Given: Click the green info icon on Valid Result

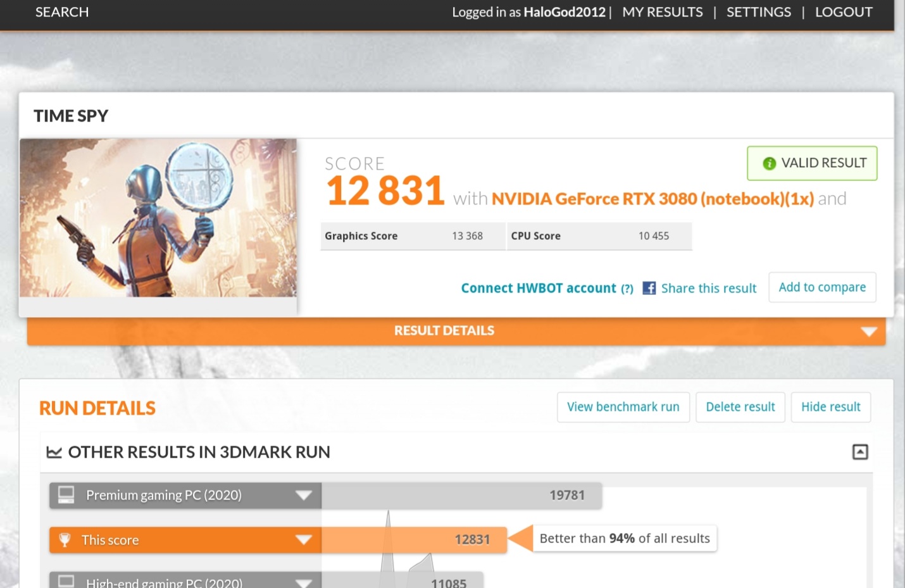Looking at the screenshot, I should click(769, 163).
